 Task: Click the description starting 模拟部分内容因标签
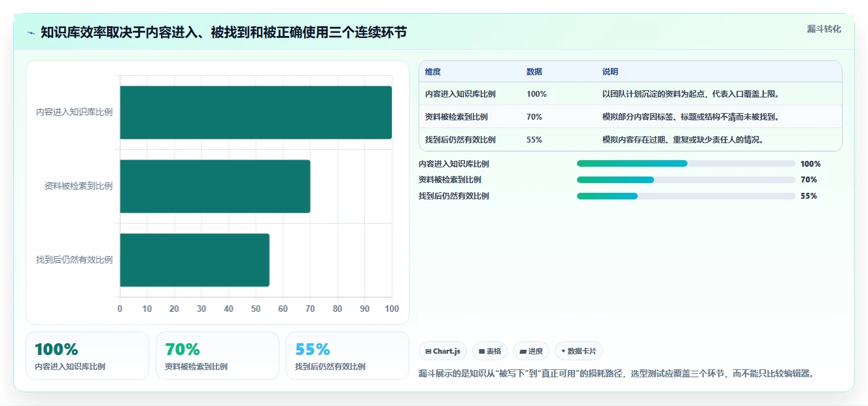coord(691,117)
